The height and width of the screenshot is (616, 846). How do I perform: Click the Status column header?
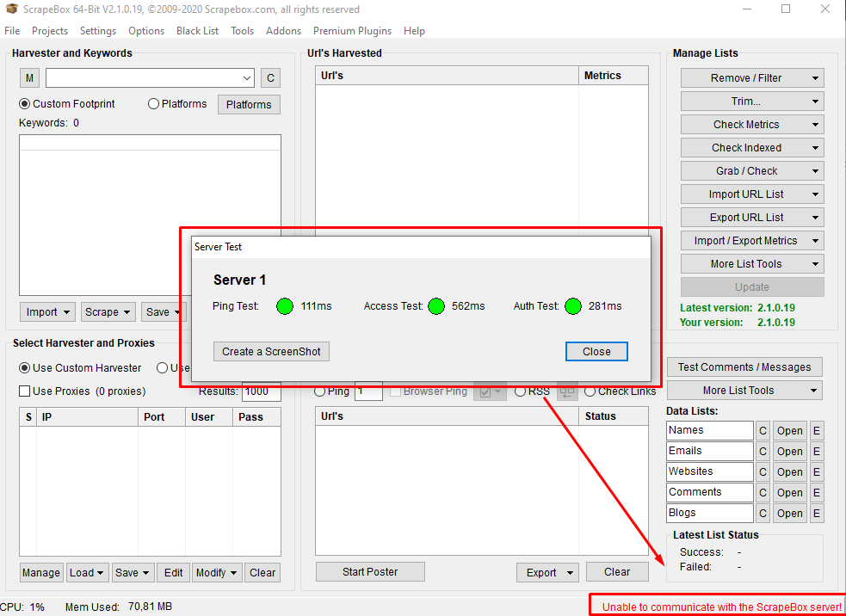pos(613,416)
